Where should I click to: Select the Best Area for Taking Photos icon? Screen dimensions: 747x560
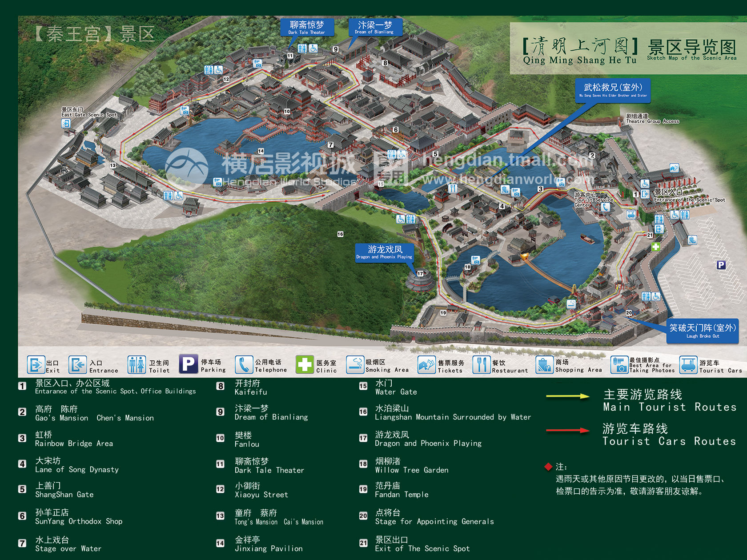(x=619, y=365)
